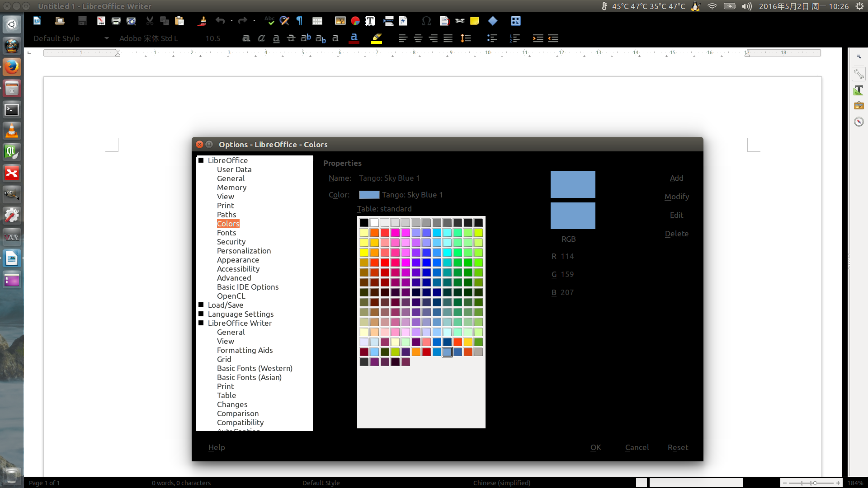Click the Modify color button

point(676,197)
